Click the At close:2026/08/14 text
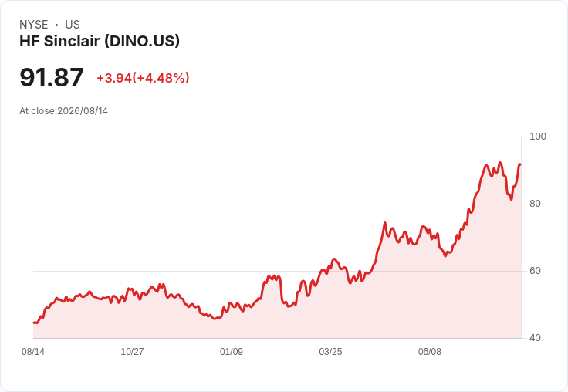 coord(64,111)
